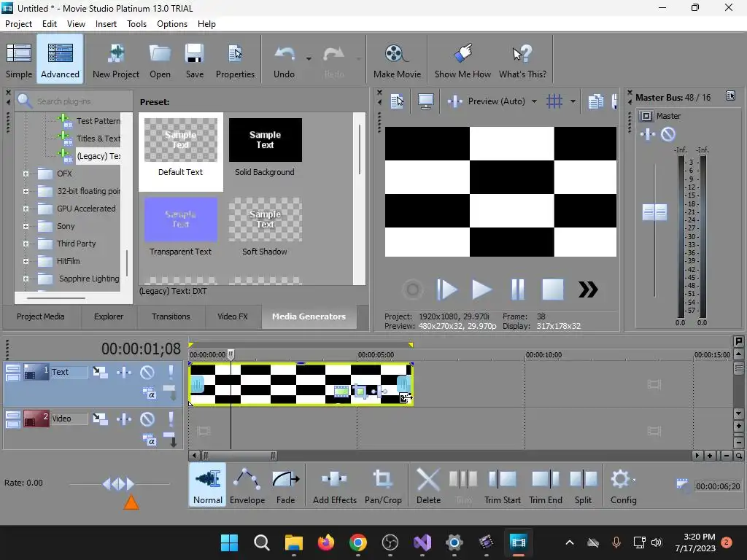Select the Advanced mode layout
Image resolution: width=747 pixels, height=560 pixels.
[60, 61]
